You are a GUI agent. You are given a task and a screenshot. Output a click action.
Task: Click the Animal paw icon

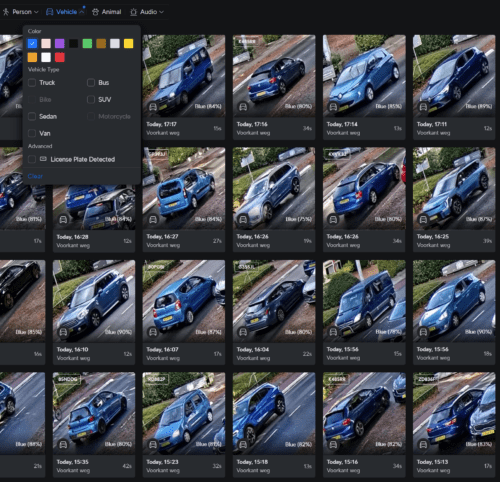point(95,12)
